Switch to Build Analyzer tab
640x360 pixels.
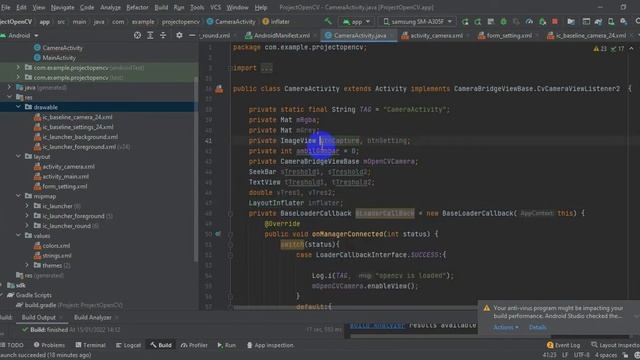tap(93, 318)
